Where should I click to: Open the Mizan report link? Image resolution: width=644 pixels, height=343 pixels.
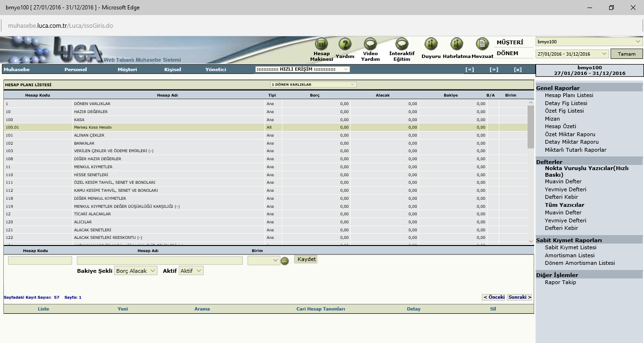(552, 119)
